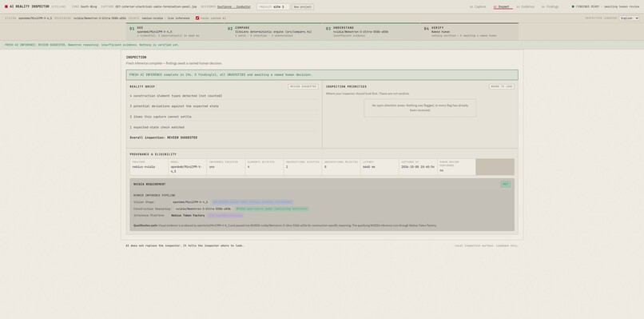Click the purple Inference Platform tag

click(x=225, y=215)
